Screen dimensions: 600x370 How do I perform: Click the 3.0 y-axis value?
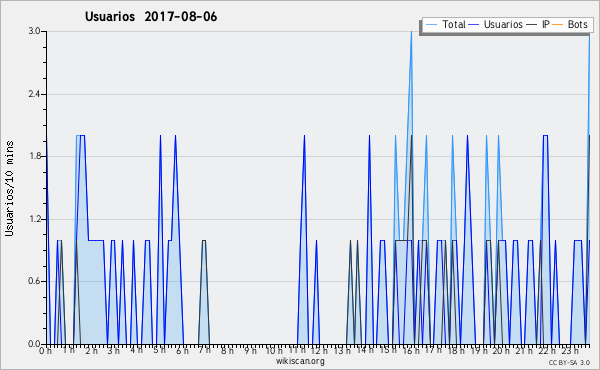[x=34, y=31]
